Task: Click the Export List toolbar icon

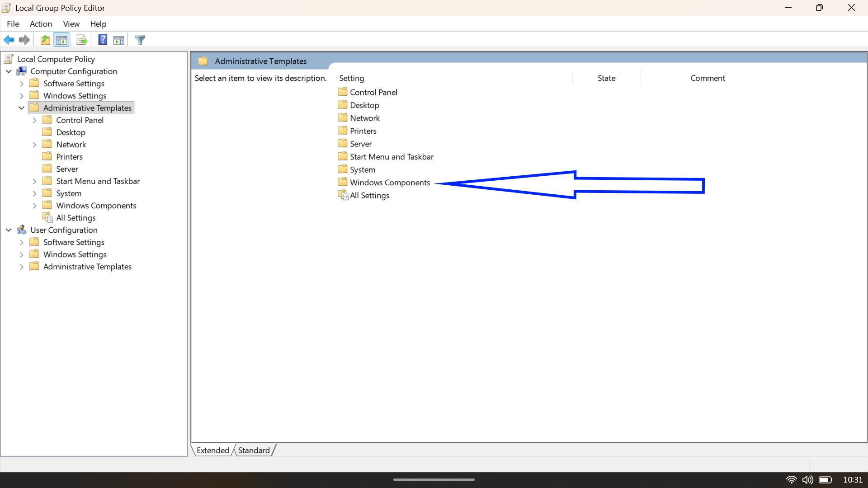Action: pos(81,40)
